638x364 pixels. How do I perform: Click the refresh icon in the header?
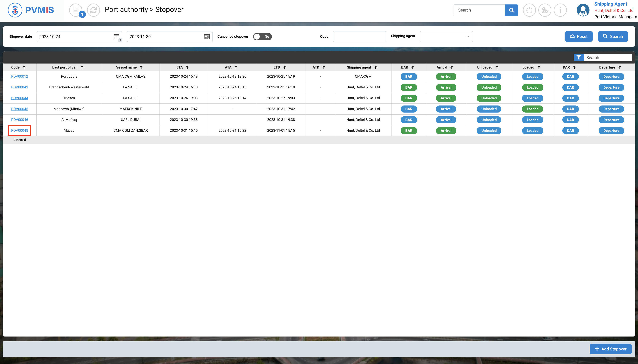click(x=94, y=10)
